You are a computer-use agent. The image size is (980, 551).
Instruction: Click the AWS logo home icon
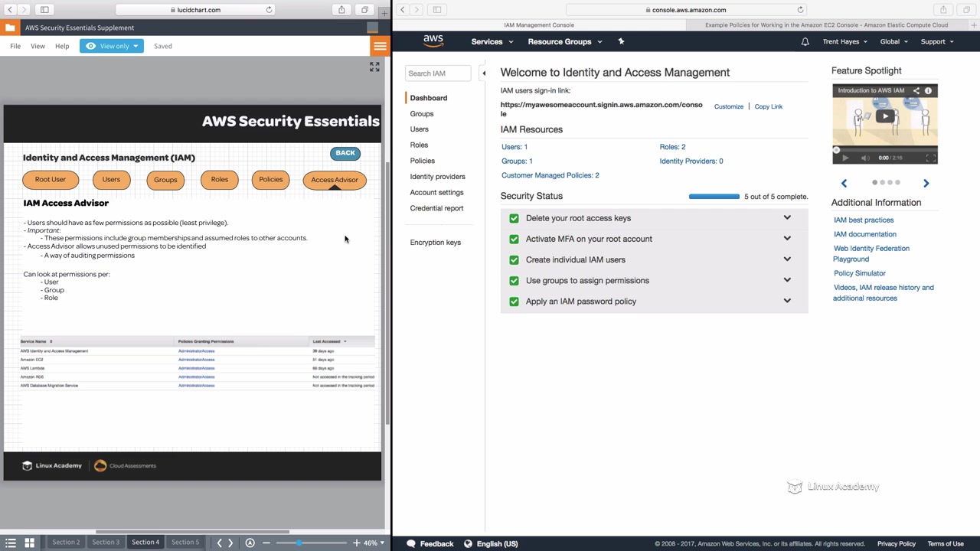(x=433, y=41)
